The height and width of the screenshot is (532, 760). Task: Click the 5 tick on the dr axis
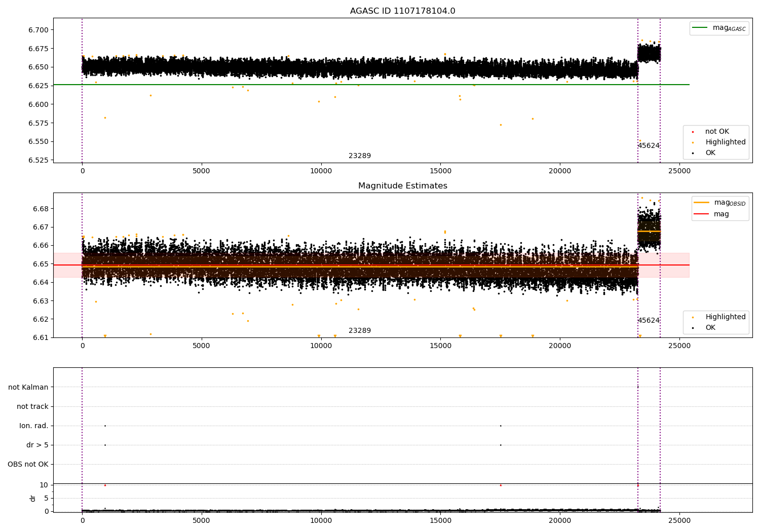click(46, 498)
